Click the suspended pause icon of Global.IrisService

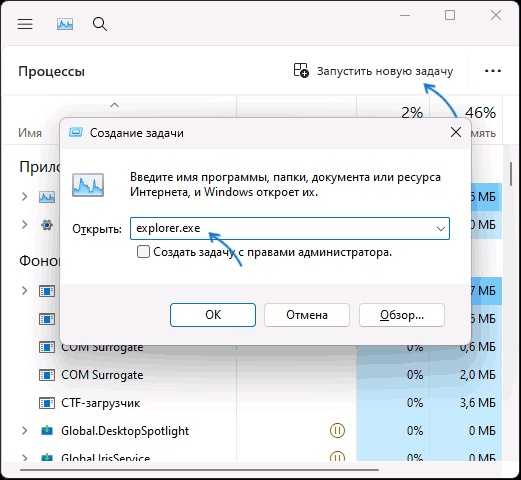[x=337, y=457]
